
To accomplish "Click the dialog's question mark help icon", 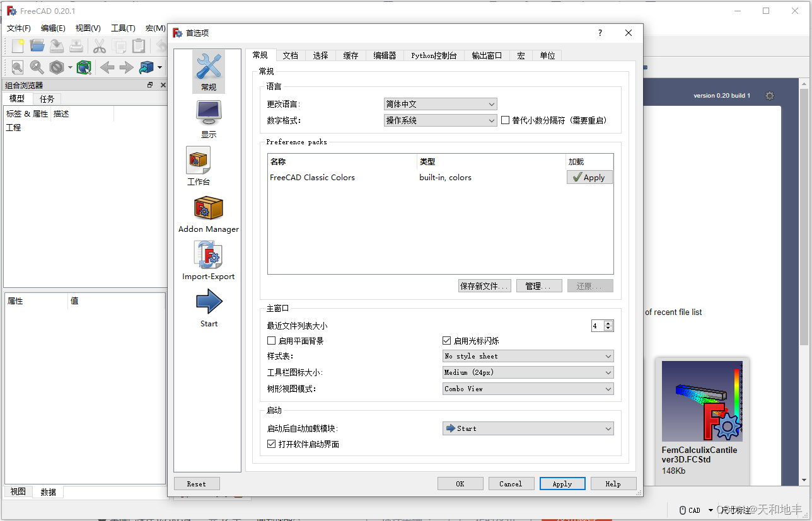I will tap(600, 33).
